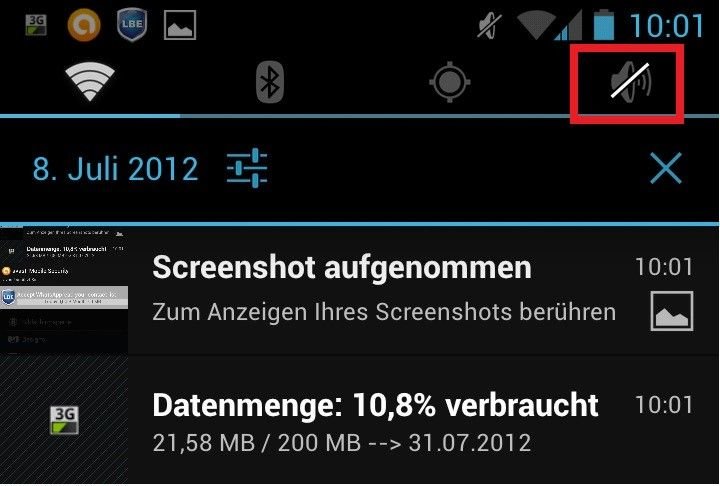Tap the picture icon in the status bar
This screenshot has height=486, width=720.
(x=180, y=25)
